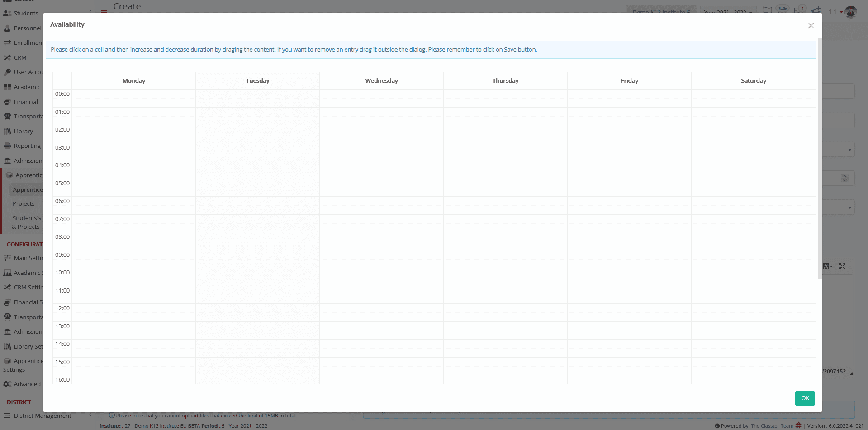Open Students's & Projects submenu item

coord(27,222)
